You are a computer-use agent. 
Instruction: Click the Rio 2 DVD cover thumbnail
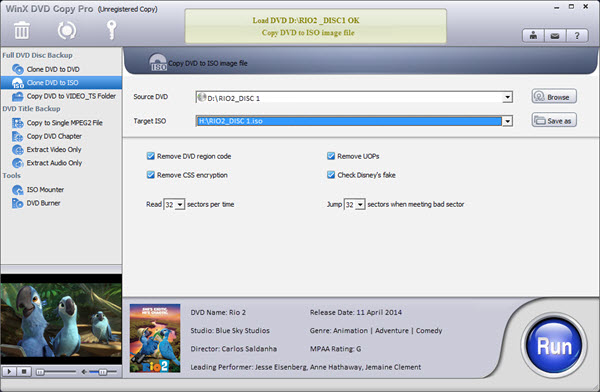pyautogui.click(x=155, y=338)
